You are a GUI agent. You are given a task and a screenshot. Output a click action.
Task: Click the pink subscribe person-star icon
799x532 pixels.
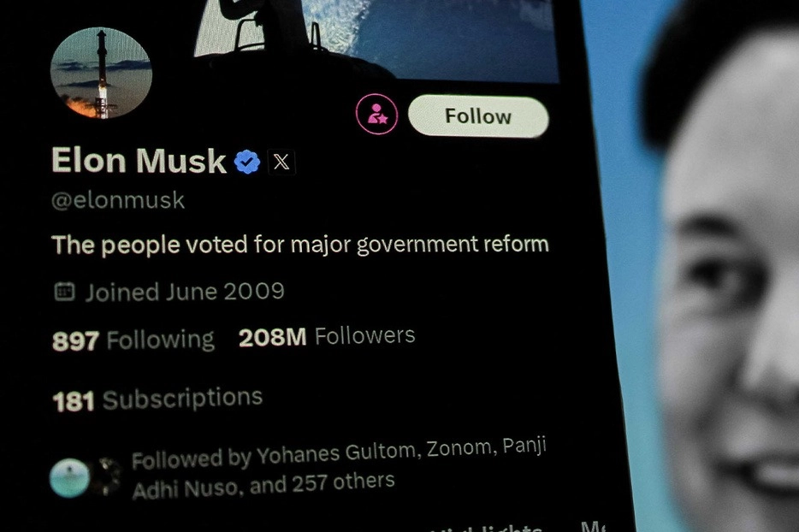click(x=376, y=114)
